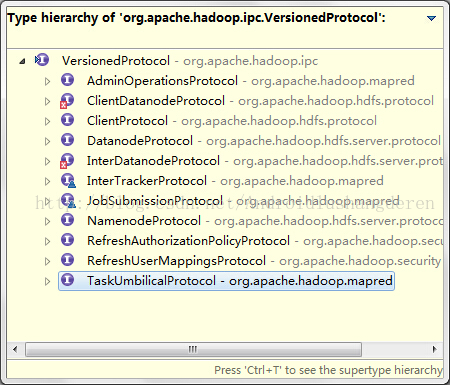Select AdminOperationsProtocol in the hierarchy
This screenshot has height=385, width=450.
pos(251,81)
